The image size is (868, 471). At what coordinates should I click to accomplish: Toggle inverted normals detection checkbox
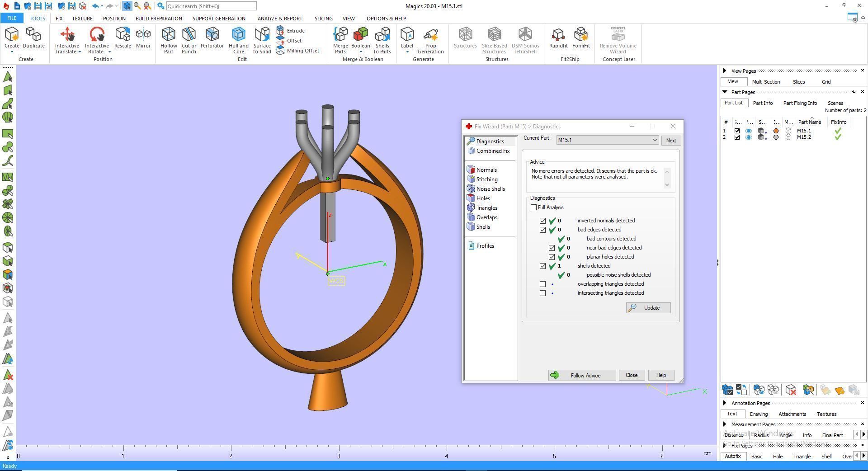pos(542,221)
